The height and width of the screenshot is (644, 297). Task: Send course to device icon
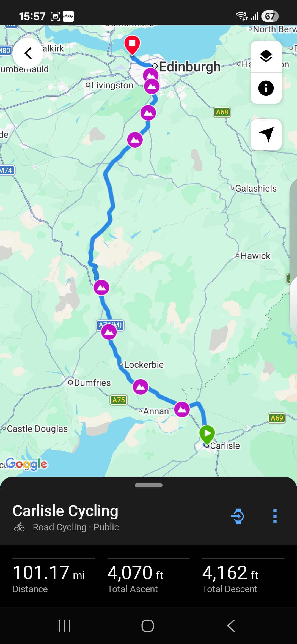238,516
